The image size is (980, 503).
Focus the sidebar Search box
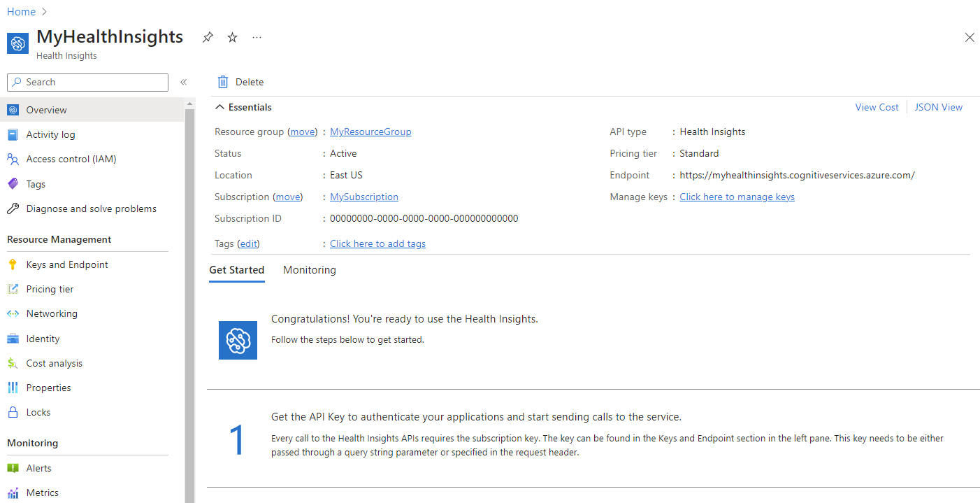(87, 83)
